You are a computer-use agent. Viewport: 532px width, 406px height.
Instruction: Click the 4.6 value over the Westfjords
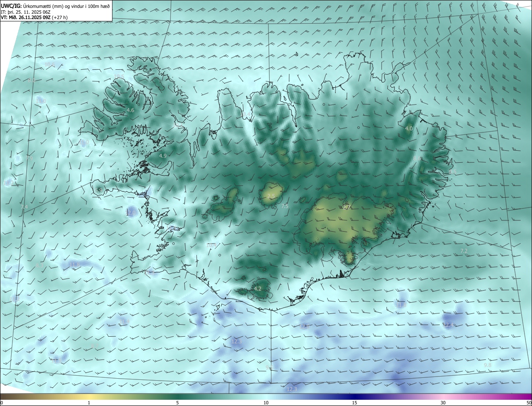coord(131,110)
